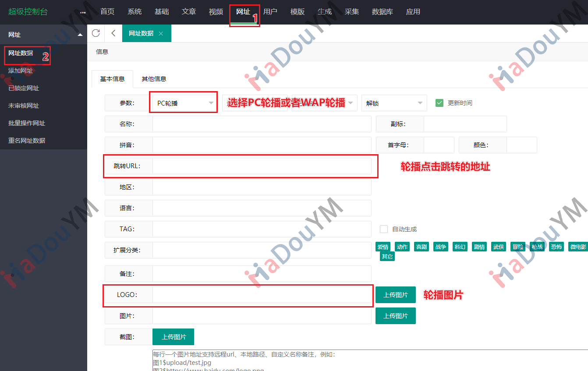This screenshot has width=588, height=371.
Task: Close the 网址数据 tab with X icon
Action: [161, 33]
